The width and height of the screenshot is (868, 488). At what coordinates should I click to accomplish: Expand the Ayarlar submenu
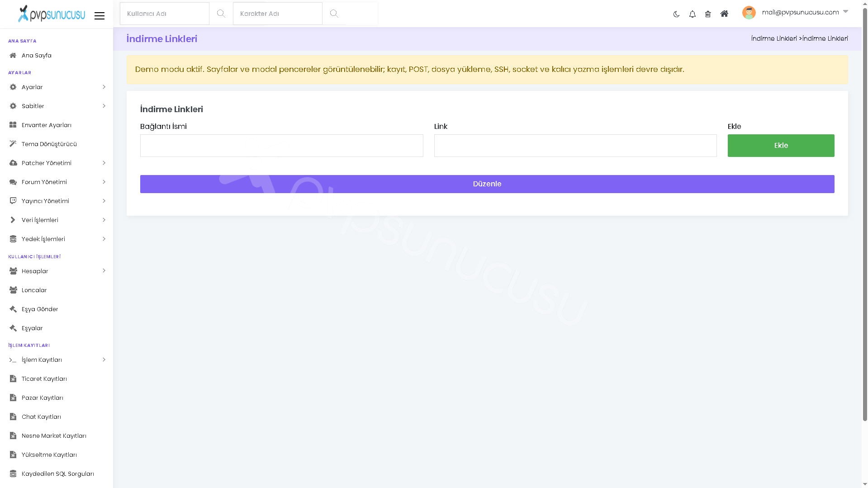(x=57, y=87)
